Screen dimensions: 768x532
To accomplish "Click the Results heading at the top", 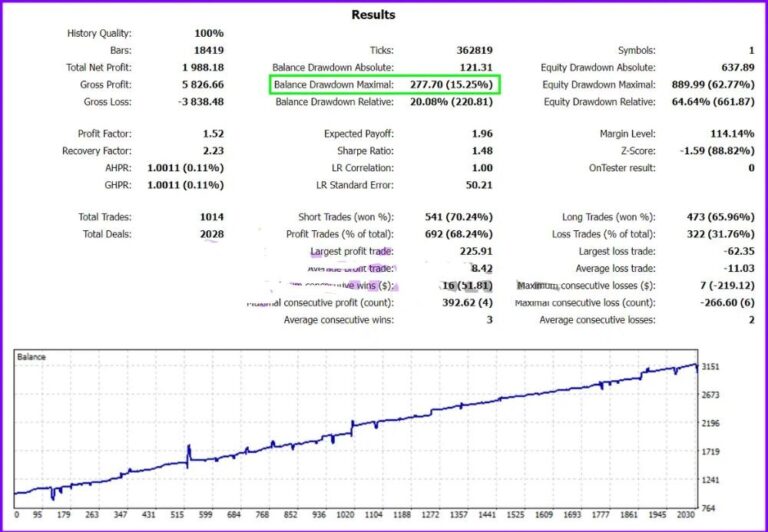I will [x=373, y=15].
